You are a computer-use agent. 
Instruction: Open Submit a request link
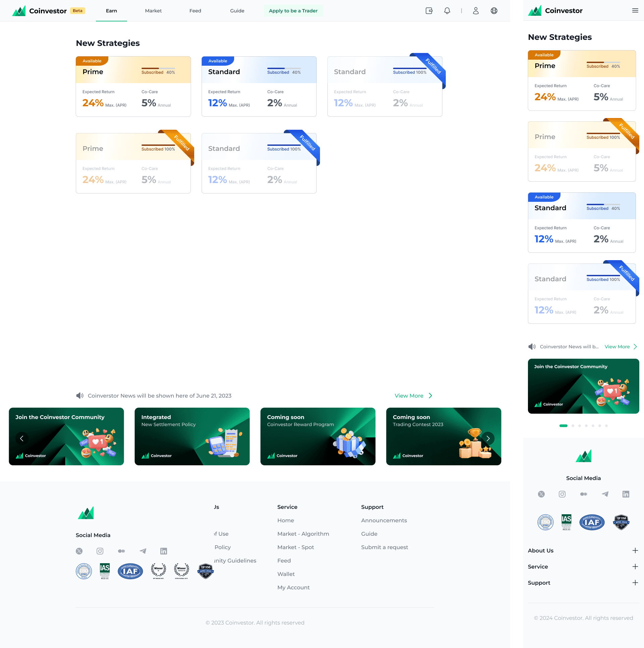(x=385, y=547)
